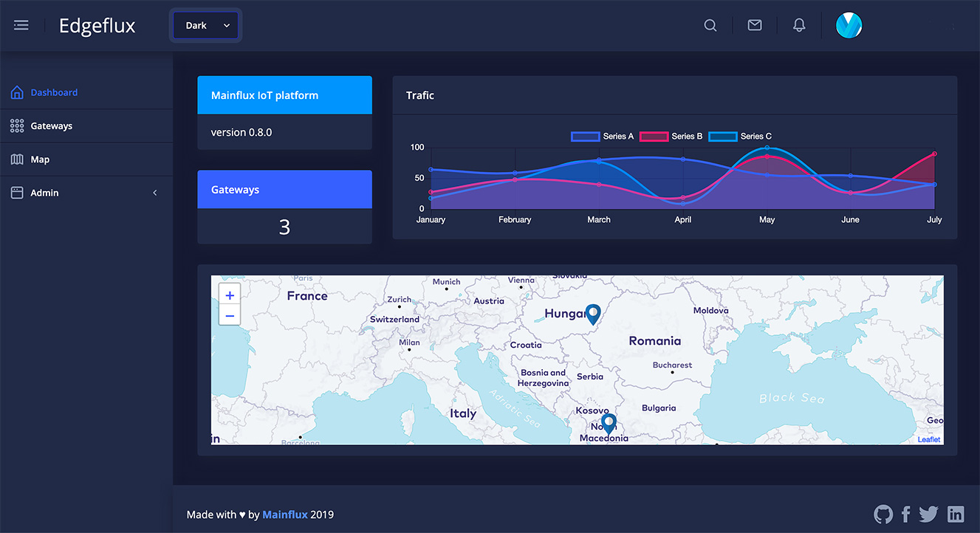Open the Dark theme dropdown

point(205,24)
